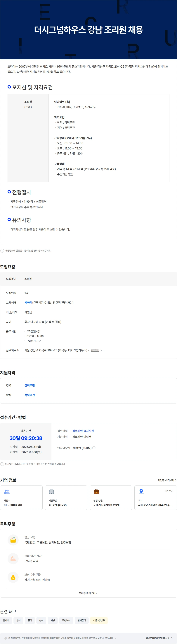Viewport: 177px width, 644px height.
Task: Click the plus icon beside 이정민 (관리팀)
Action: [x=94, y=448]
